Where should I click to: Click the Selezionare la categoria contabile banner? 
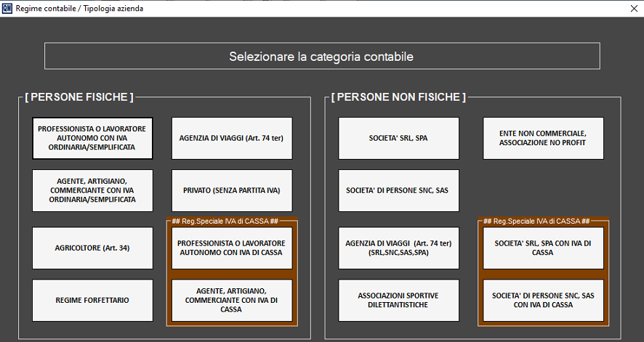pyautogui.click(x=321, y=56)
